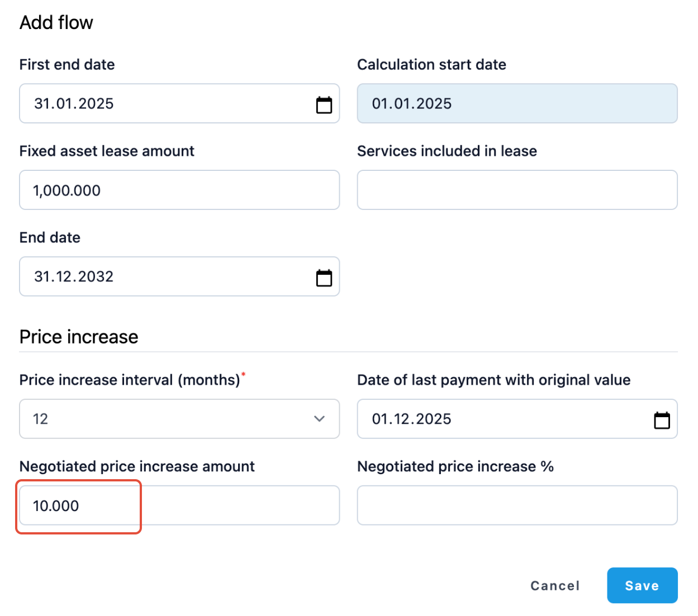Image resolution: width=698 pixels, height=616 pixels.
Task: Click the "First end date" label text
Action: [x=67, y=65]
